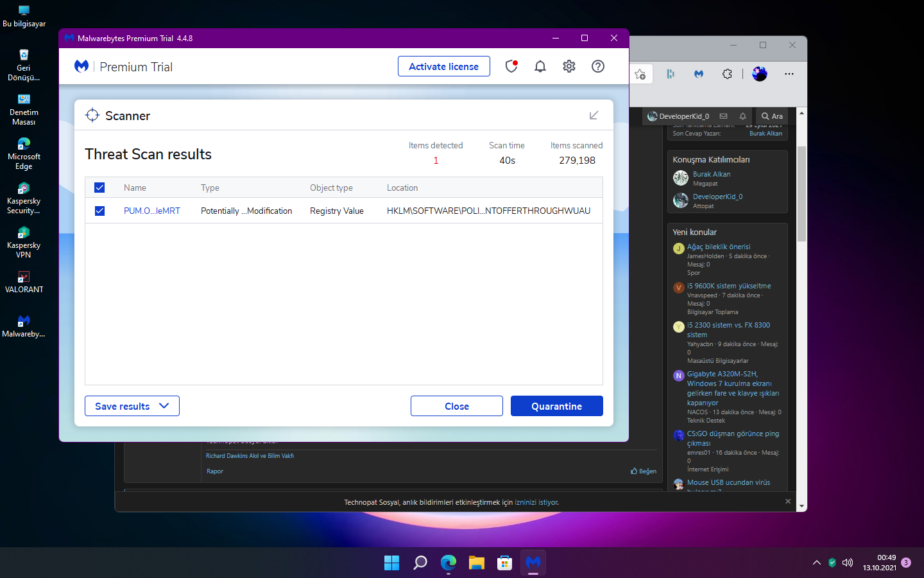
Task: Open the Save results dropdown
Action: (x=132, y=406)
